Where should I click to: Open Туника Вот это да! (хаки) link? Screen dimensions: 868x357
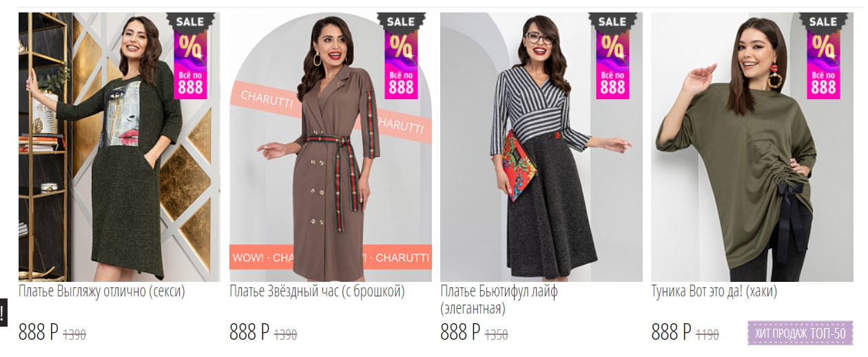(714, 292)
